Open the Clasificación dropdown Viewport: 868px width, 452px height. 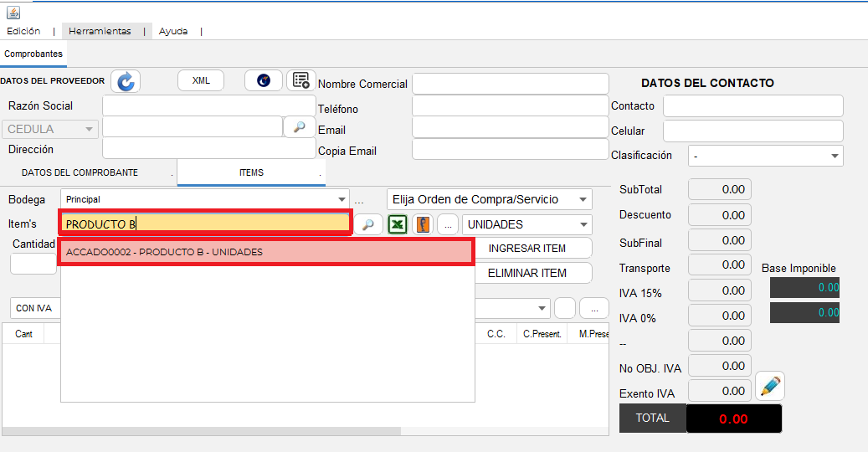(766, 156)
